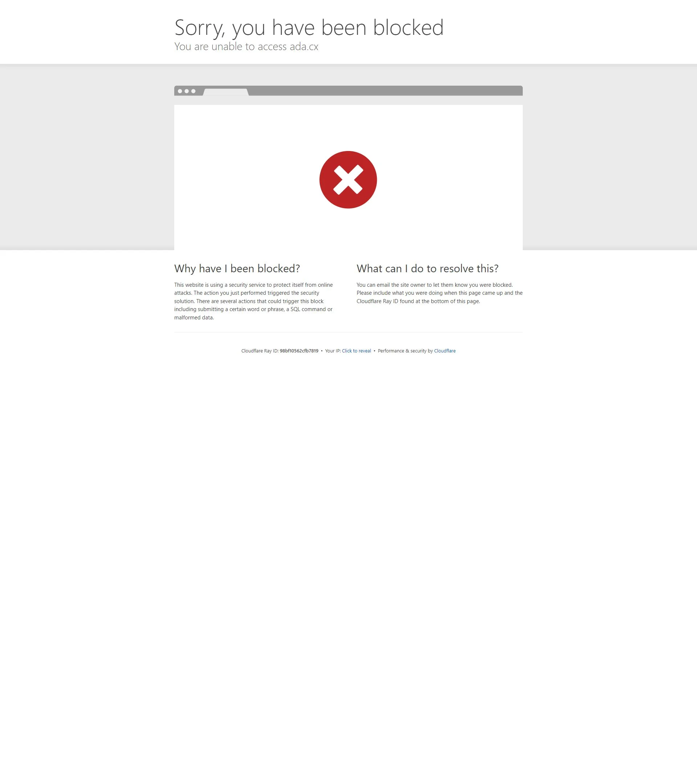Open the Cloudflare link in footer
The height and width of the screenshot is (784, 697).
(445, 351)
